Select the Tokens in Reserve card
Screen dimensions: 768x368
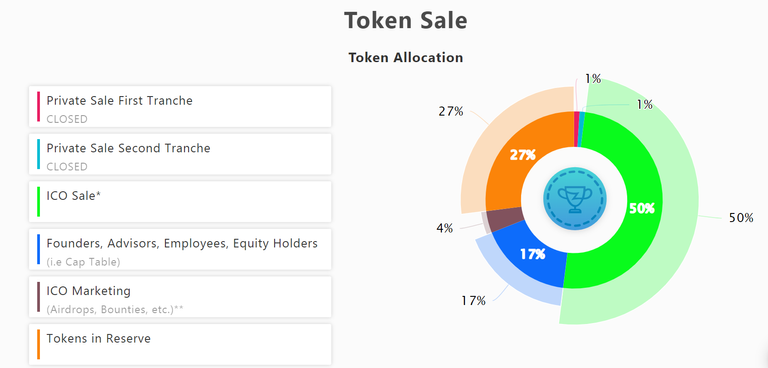tap(180, 344)
